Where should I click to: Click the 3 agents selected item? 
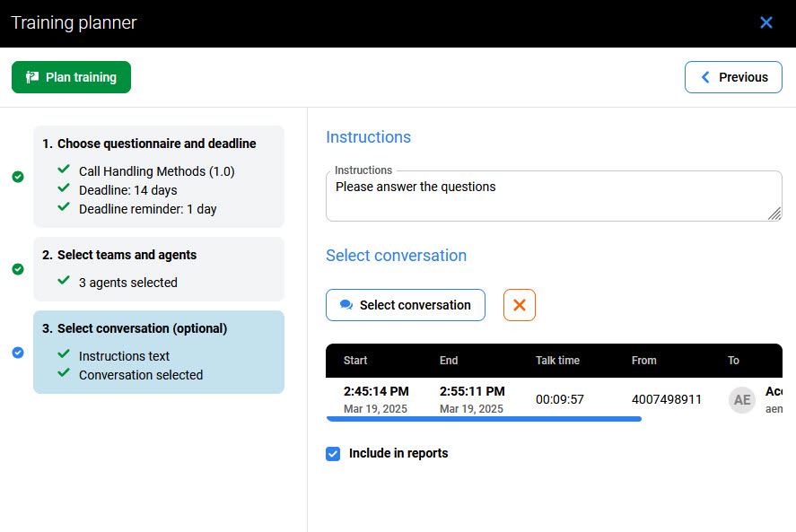point(128,283)
